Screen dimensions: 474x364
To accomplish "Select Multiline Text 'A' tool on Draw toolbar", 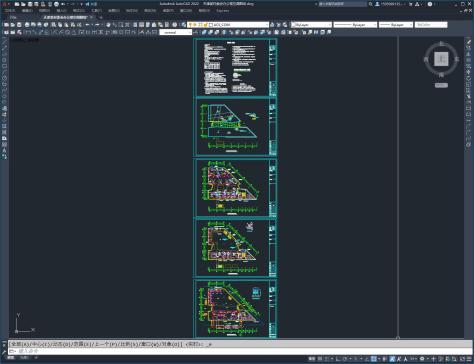I will pyautogui.click(x=5, y=150).
